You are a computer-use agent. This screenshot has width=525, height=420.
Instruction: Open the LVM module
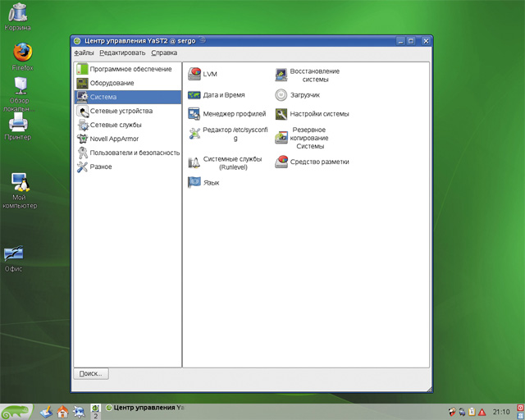(203, 74)
